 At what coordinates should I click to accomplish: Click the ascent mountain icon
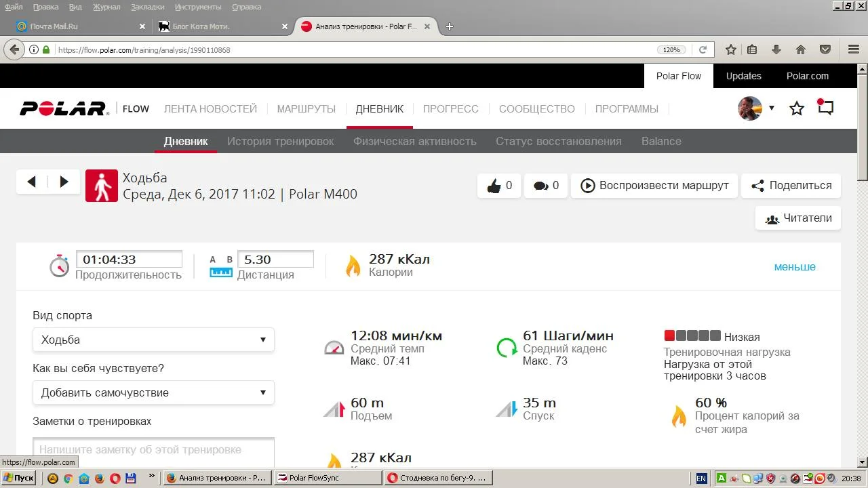click(x=334, y=409)
